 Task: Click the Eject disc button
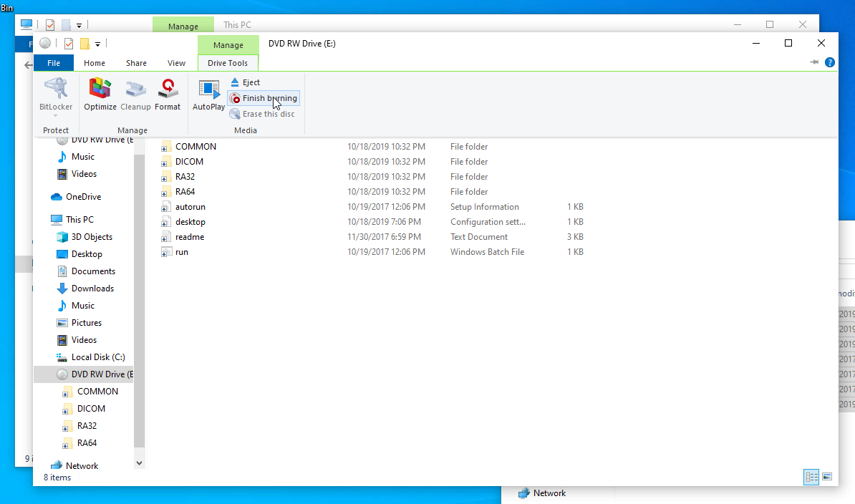[245, 82]
